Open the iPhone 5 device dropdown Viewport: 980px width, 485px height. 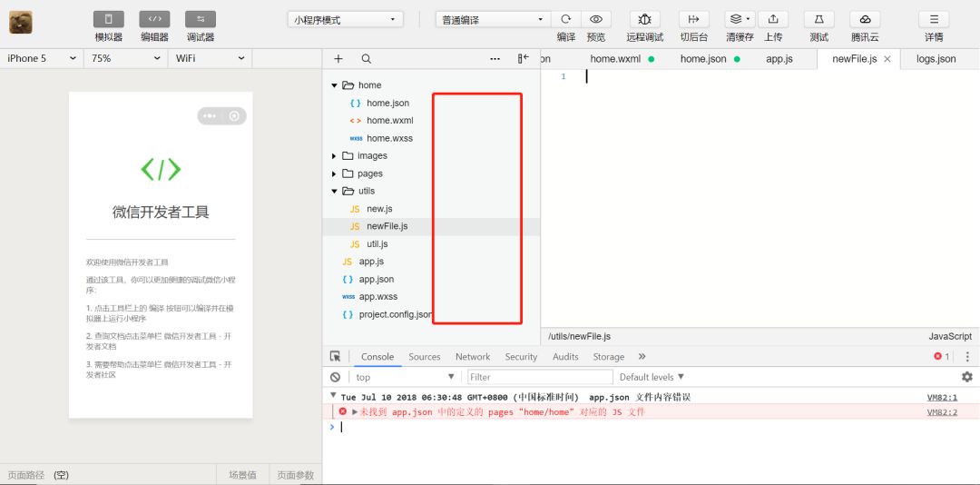point(41,58)
